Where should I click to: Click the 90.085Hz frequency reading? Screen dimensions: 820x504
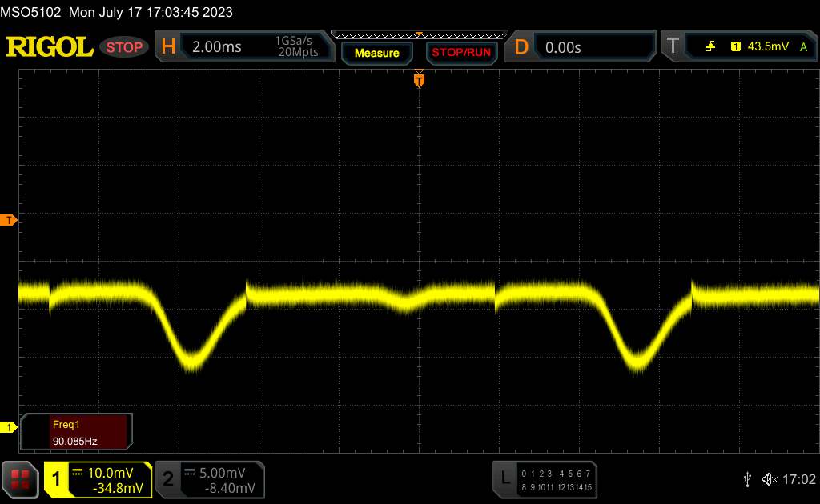point(74,442)
